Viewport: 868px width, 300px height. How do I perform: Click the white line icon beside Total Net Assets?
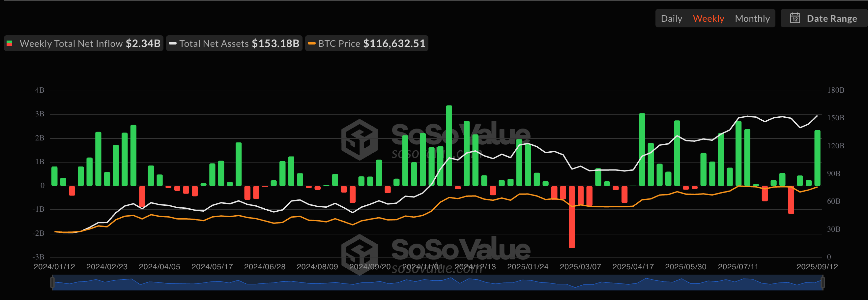173,43
